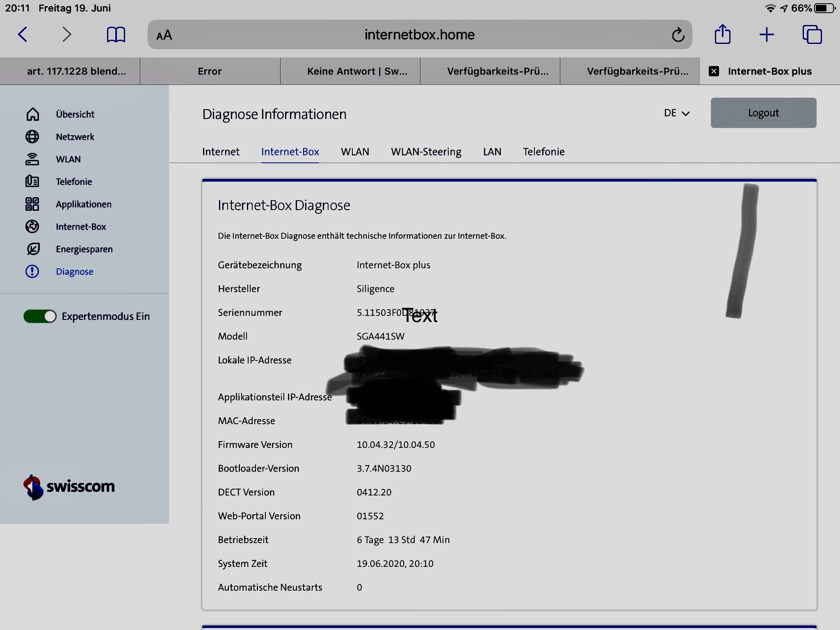
Task: Open Applikationen grid icon
Action: pyautogui.click(x=32, y=204)
